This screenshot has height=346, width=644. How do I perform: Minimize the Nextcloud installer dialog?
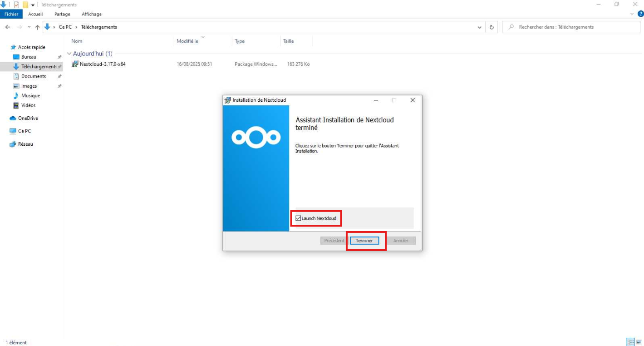(x=376, y=100)
